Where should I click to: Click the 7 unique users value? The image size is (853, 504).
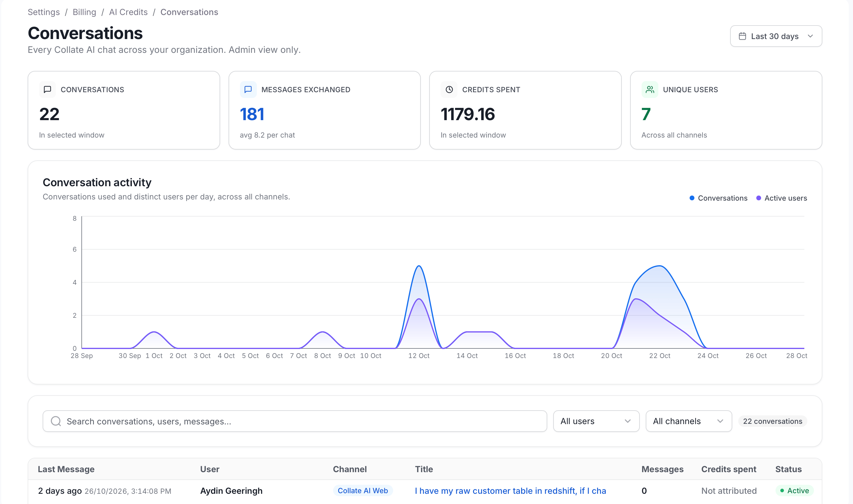point(646,114)
